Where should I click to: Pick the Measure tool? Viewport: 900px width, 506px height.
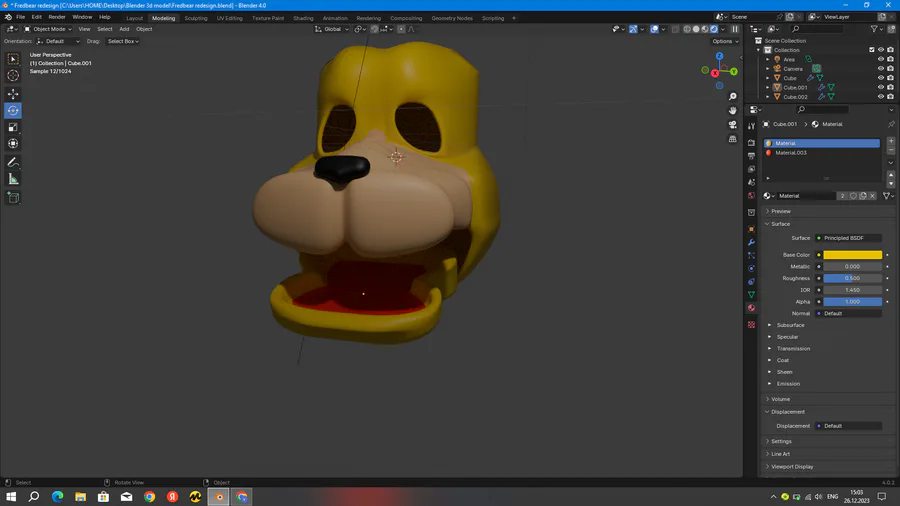click(13, 179)
